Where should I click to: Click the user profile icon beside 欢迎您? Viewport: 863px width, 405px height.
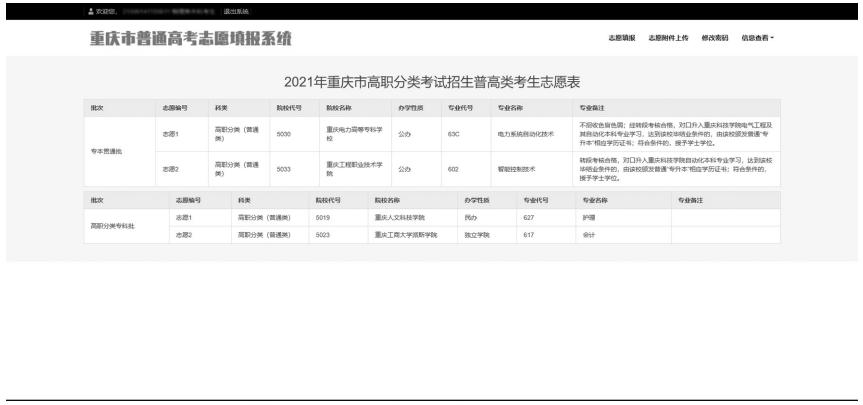click(91, 11)
